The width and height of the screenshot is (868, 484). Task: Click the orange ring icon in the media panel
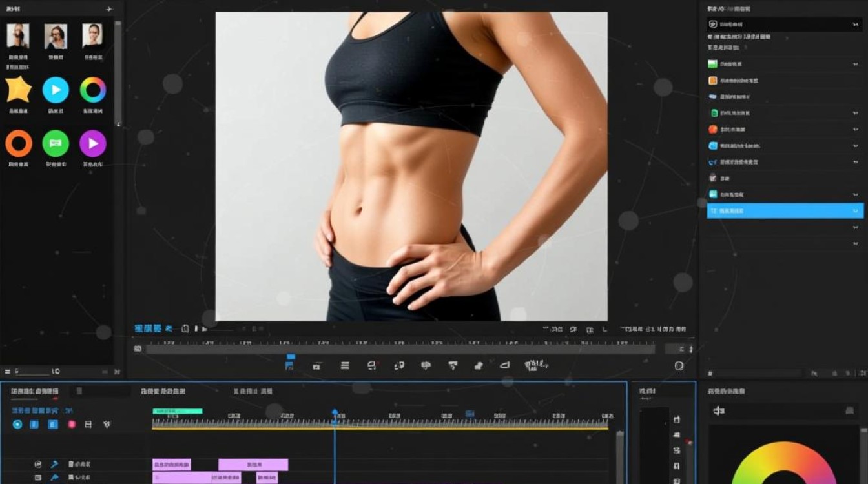(19, 143)
